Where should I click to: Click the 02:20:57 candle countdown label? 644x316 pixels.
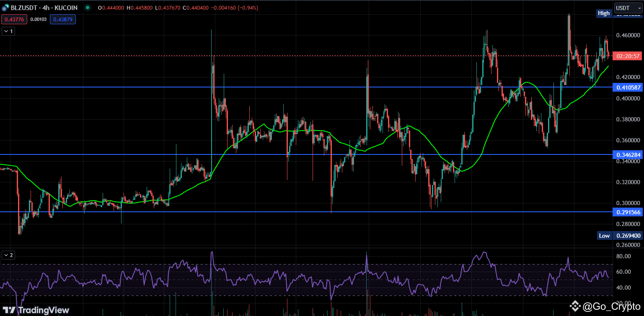pyautogui.click(x=628, y=56)
